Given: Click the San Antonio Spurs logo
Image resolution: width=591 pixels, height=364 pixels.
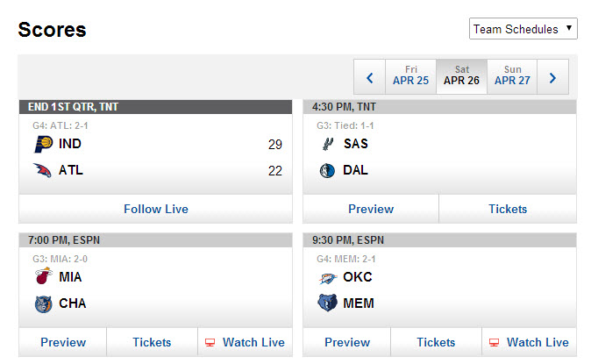Looking at the screenshot, I should [327, 144].
